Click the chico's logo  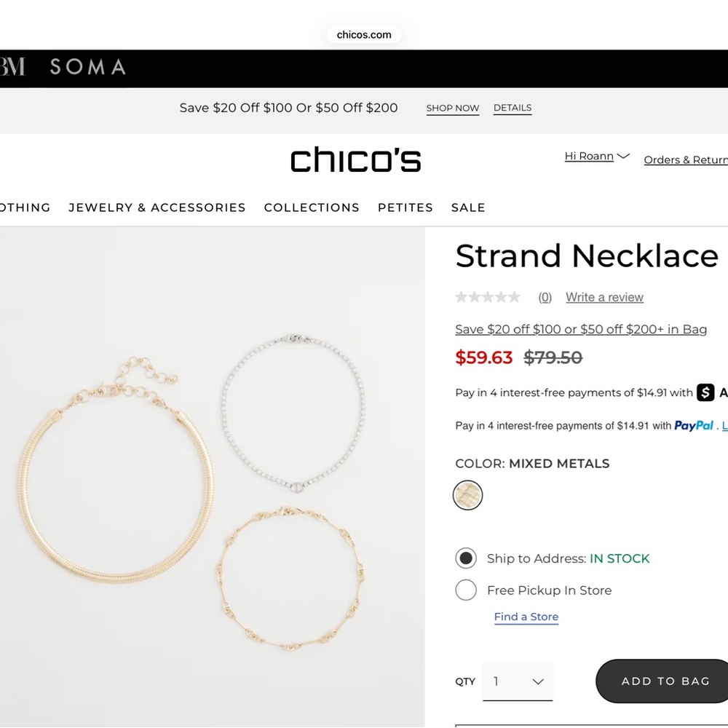[x=355, y=159]
